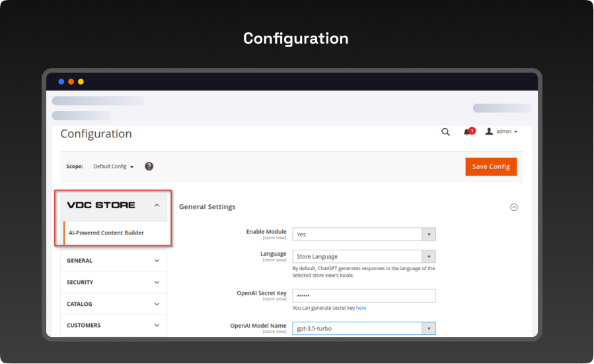This screenshot has width=594, height=364.
Task: Click the yellow window dot
Action: tap(81, 82)
